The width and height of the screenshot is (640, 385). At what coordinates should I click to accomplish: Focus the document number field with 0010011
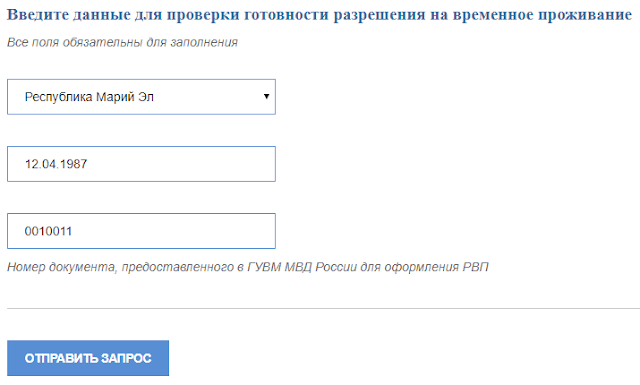pos(141,231)
